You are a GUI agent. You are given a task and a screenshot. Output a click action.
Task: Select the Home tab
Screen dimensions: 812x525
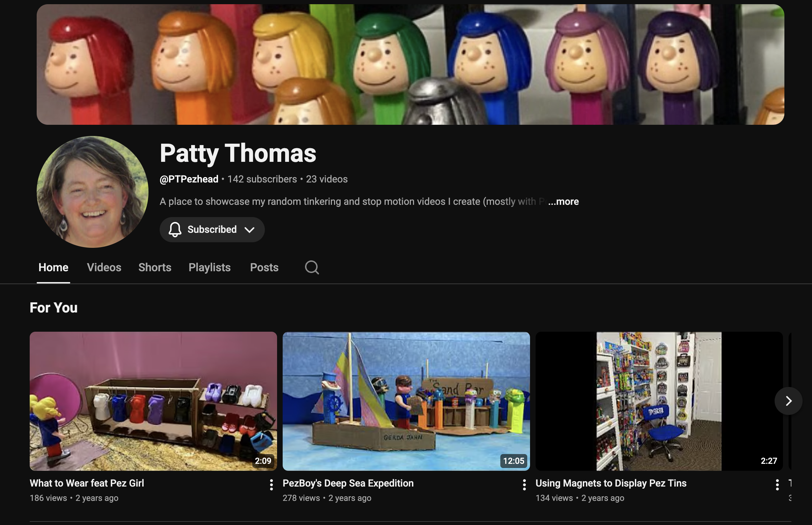(53, 267)
